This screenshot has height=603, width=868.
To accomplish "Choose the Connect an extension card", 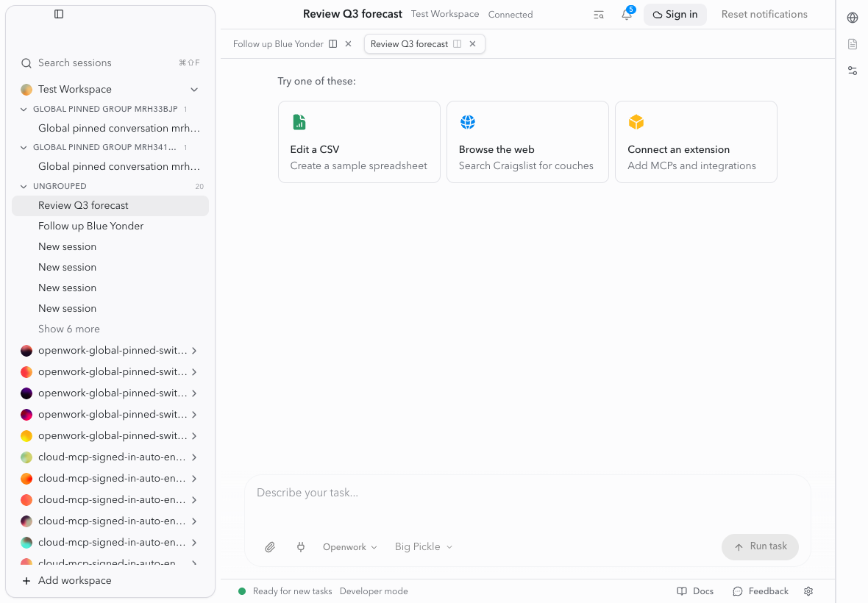I will click(697, 142).
